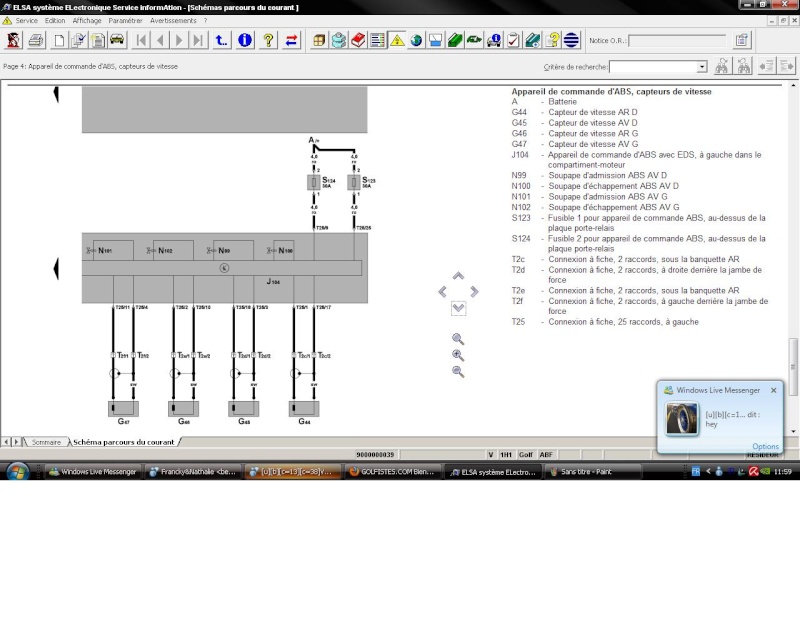Click the Notice O.R. input field

coord(677,40)
